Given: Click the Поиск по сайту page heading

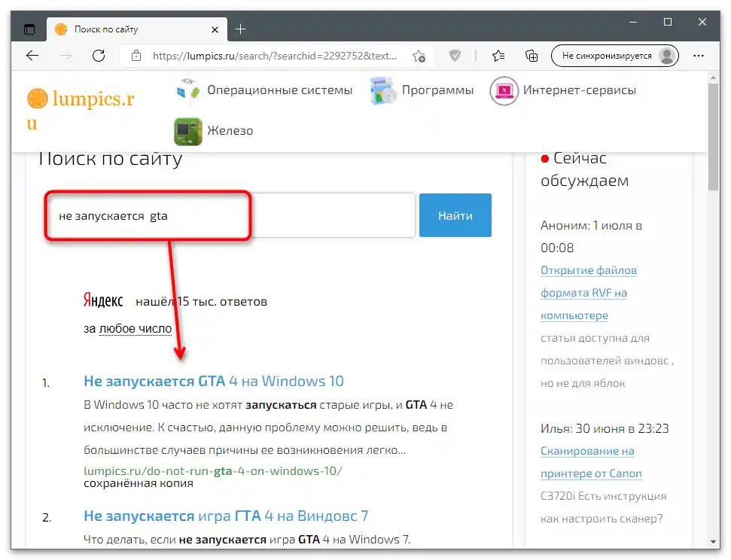Looking at the screenshot, I should (110, 159).
